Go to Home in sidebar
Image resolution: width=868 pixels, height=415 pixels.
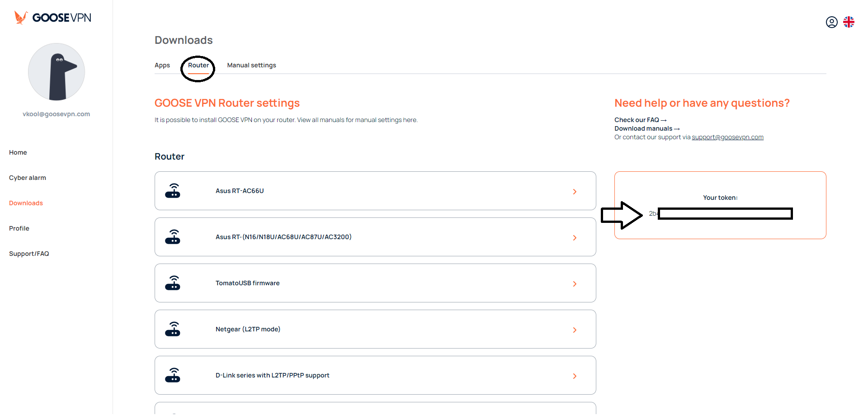click(18, 152)
